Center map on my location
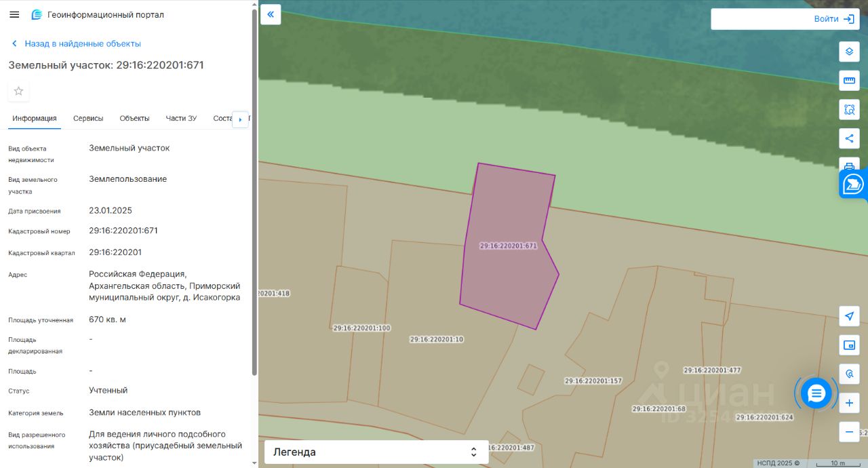 tap(849, 315)
